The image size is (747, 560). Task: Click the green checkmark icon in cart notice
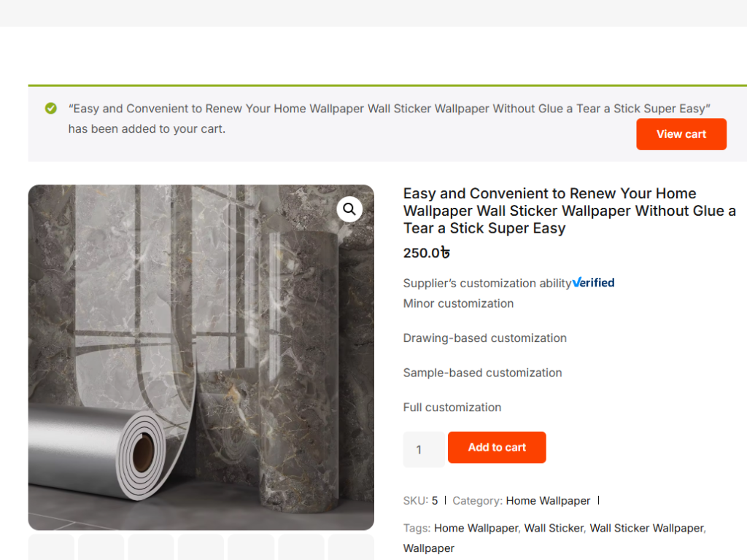click(x=51, y=109)
